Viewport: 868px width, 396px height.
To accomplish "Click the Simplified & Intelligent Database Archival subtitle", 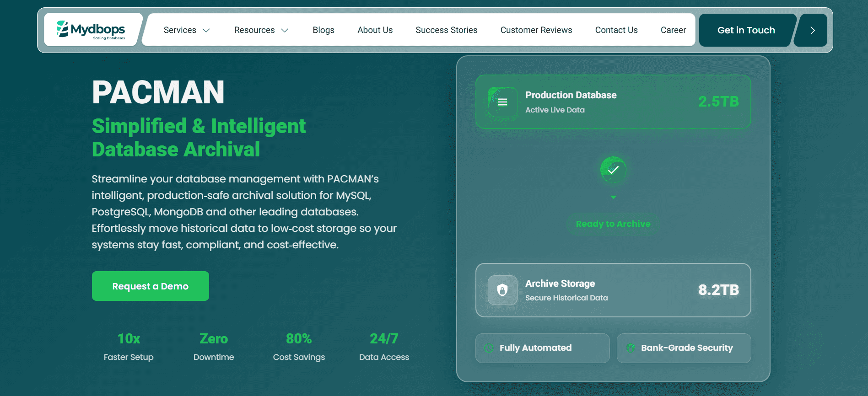I will (x=199, y=138).
